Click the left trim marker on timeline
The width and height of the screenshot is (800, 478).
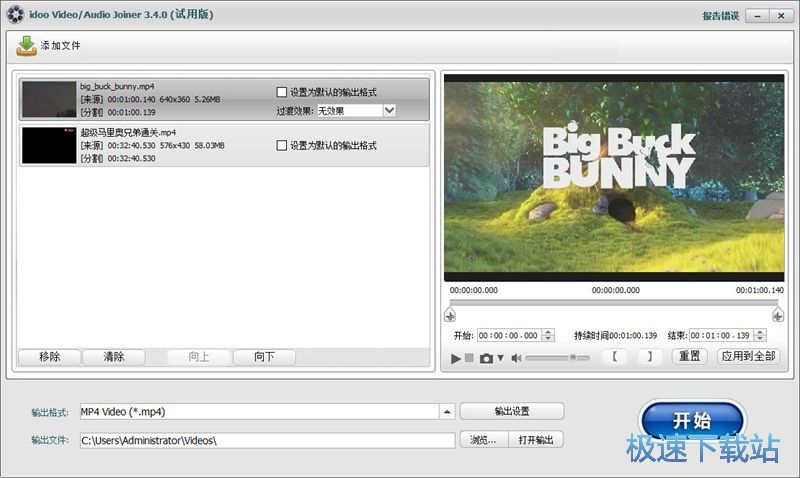coord(449,315)
